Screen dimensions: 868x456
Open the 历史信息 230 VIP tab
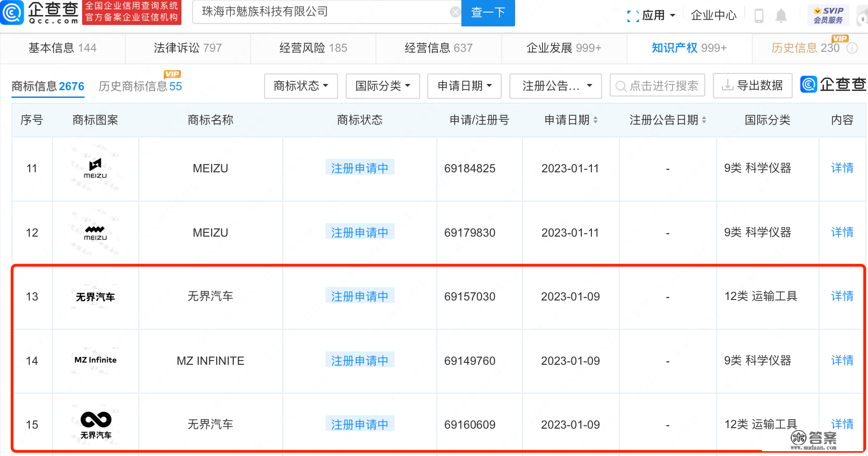[x=805, y=48]
